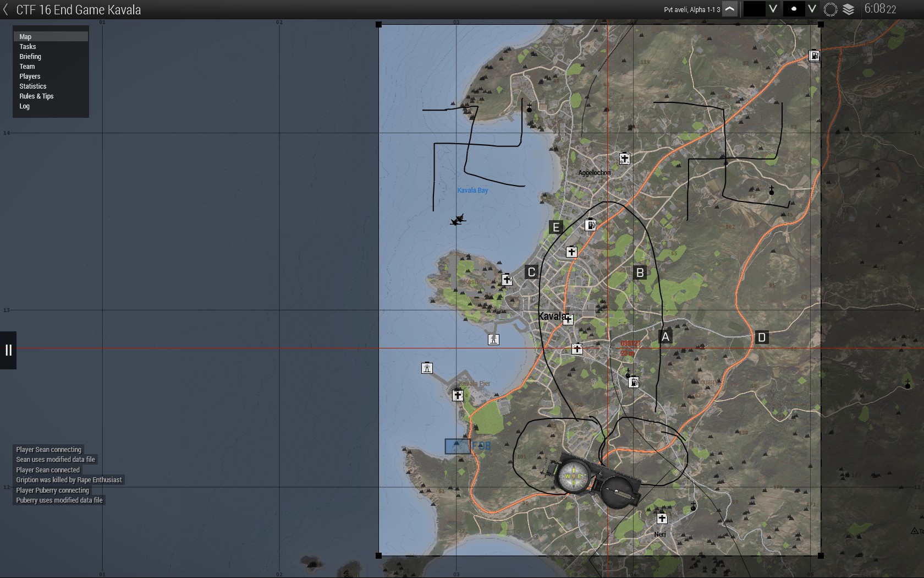Select objective marker A

tap(665, 337)
